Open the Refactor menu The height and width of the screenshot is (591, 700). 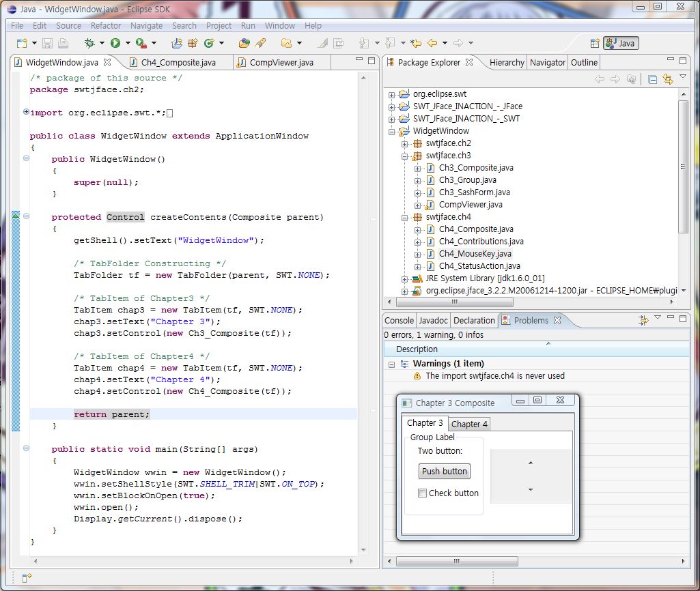(106, 26)
